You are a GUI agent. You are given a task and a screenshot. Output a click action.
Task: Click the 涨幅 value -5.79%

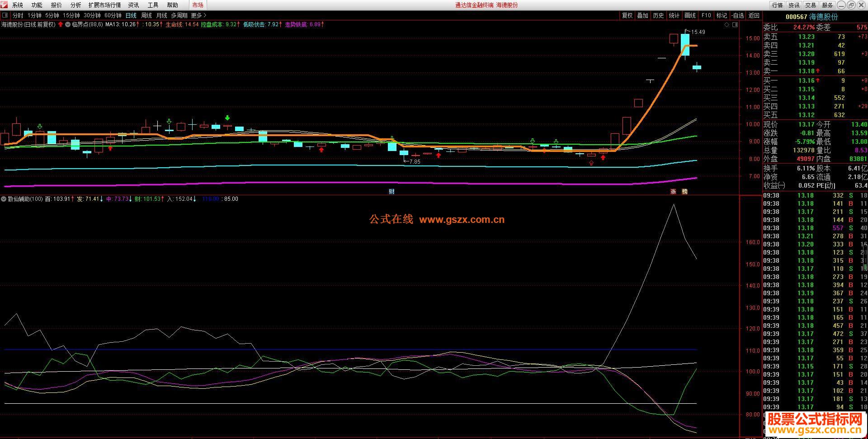[x=805, y=142]
